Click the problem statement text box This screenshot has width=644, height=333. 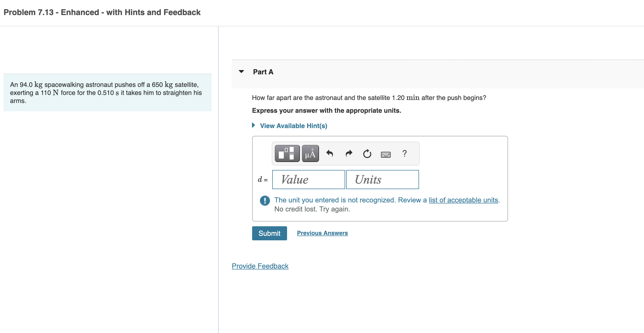(x=107, y=93)
